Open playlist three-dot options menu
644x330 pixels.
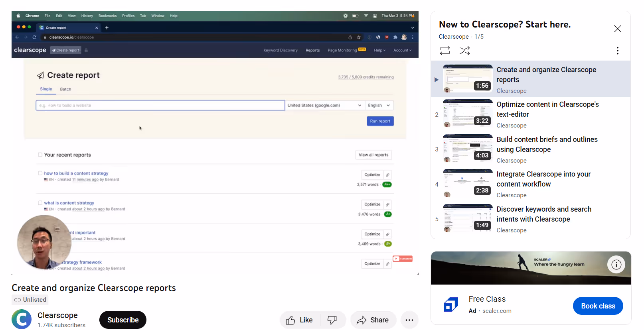point(617,51)
